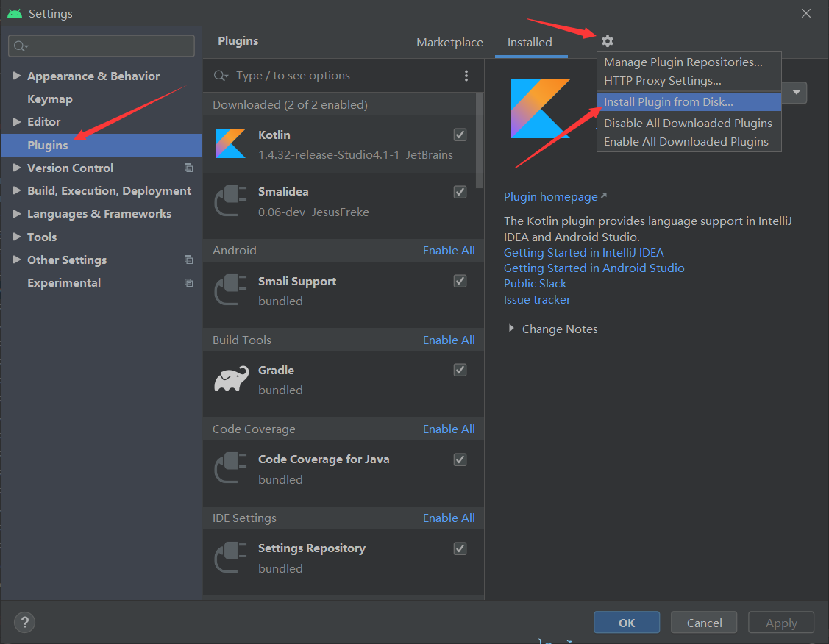Toggle the Smali Support checkbox
The height and width of the screenshot is (644, 829).
point(460,281)
